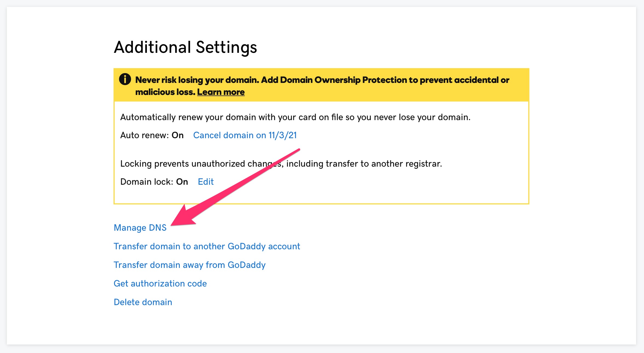Viewport: 644px width, 353px height.
Task: Click the 'malicious loss' text in banner
Action: [x=165, y=92]
